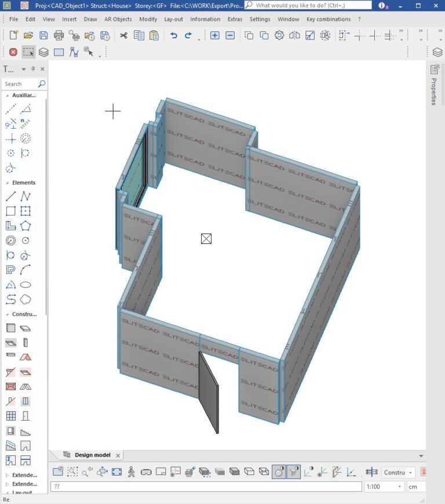Select the Arc tool under Elements
The height and width of the screenshot is (504, 445).
(25, 270)
